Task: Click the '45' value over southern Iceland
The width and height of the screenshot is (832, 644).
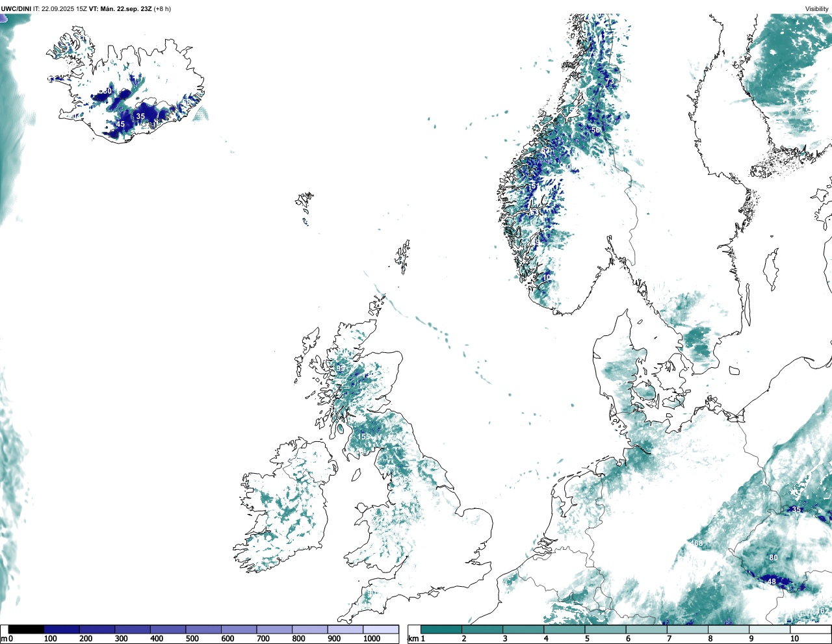Action: [120, 124]
